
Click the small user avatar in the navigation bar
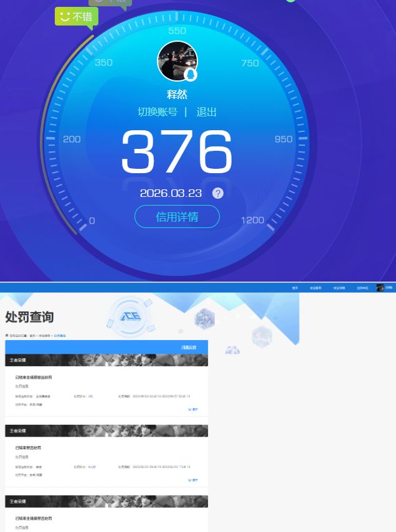point(380,288)
